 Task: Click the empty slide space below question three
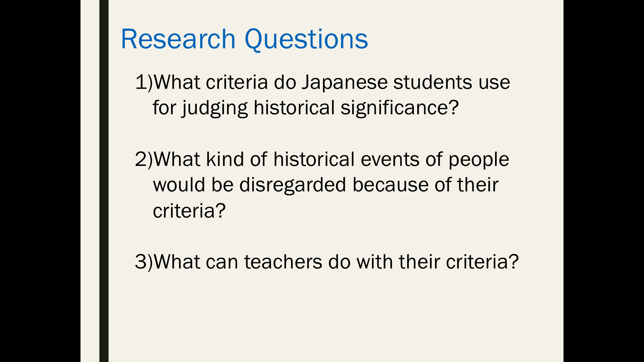click(x=335, y=318)
